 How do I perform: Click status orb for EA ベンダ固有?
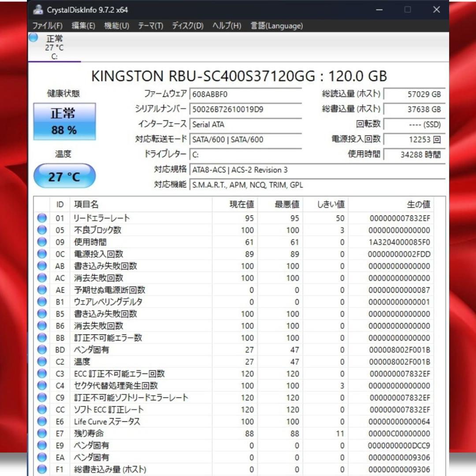(42, 457)
